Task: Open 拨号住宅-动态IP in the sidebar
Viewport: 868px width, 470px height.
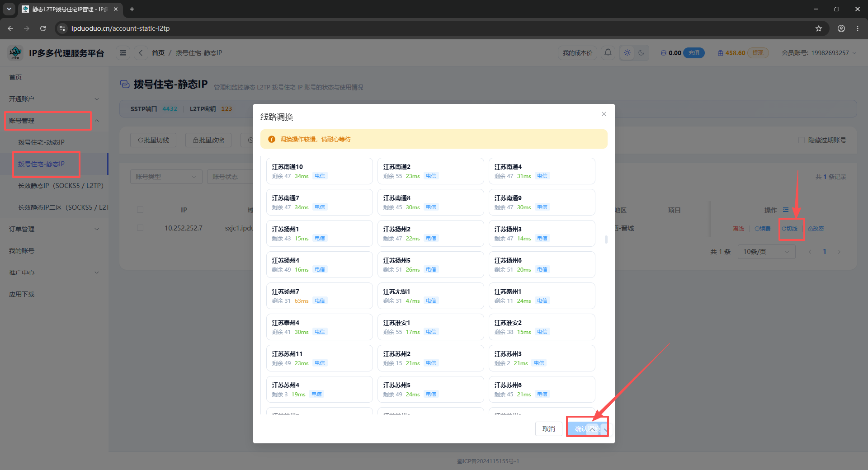Action: (54, 142)
